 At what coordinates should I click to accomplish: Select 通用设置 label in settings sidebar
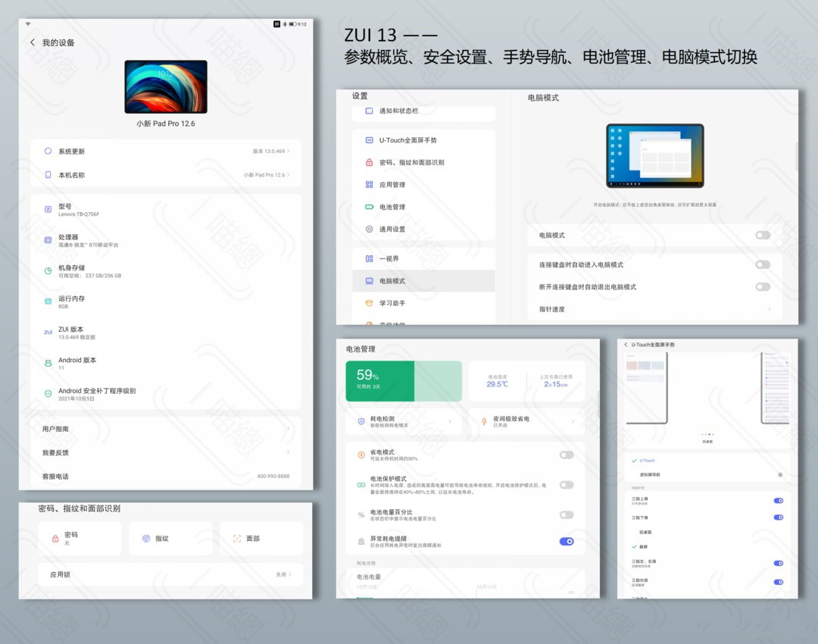tap(392, 229)
